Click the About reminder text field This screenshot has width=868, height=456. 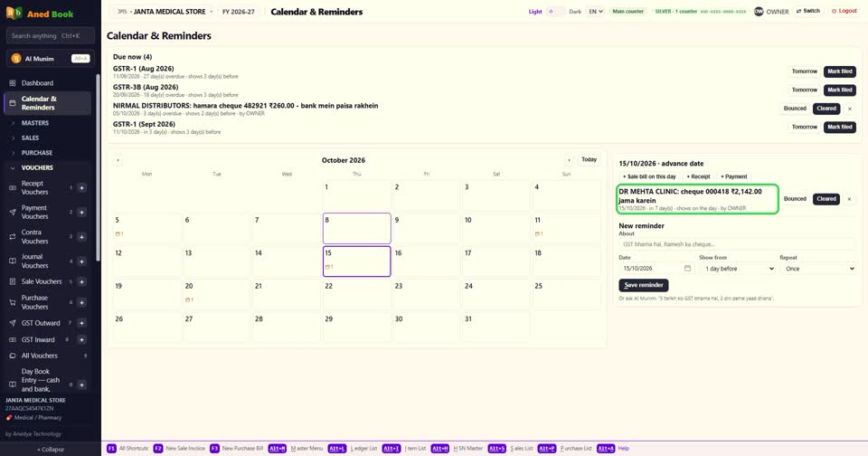point(738,244)
